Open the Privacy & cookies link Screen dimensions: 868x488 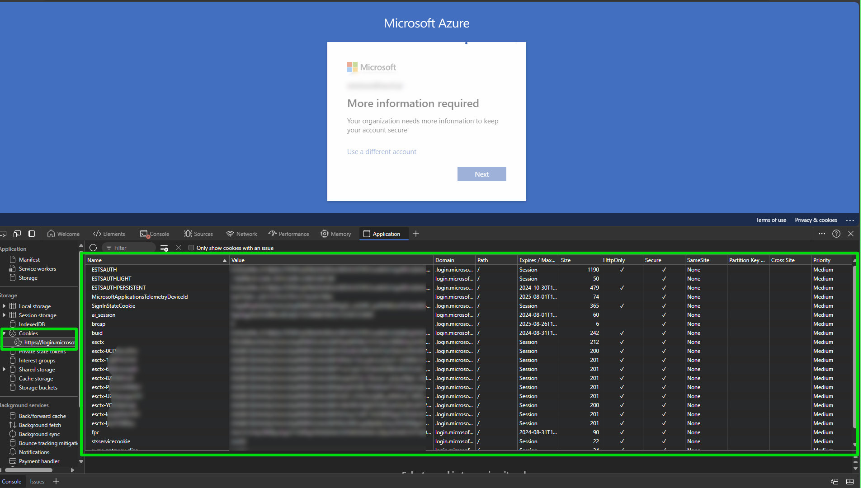816,220
